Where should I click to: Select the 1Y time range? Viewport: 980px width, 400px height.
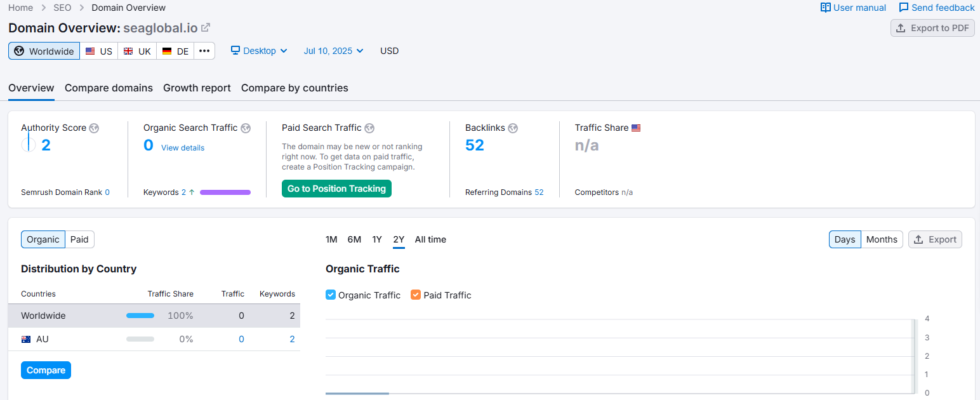click(377, 239)
